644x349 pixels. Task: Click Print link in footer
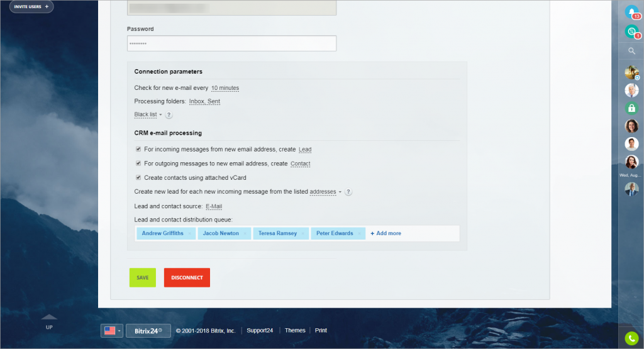click(x=321, y=331)
